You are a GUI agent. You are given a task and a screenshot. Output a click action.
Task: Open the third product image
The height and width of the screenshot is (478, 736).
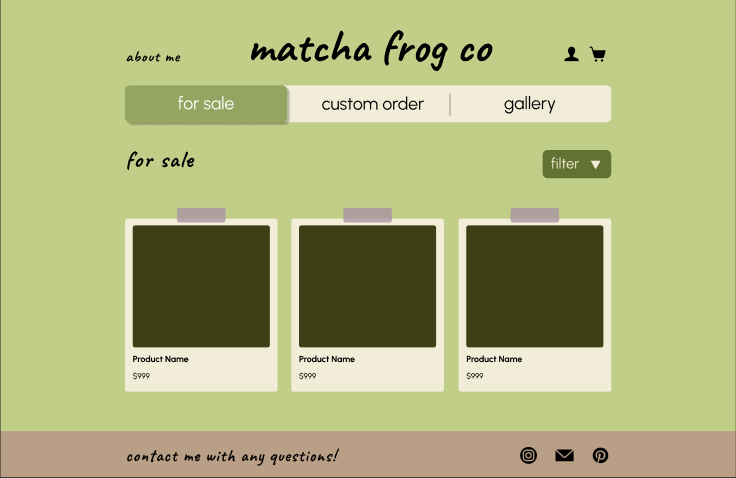(534, 286)
